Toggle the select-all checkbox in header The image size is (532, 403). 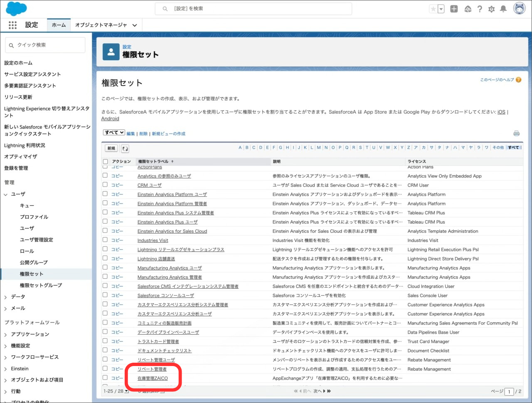(x=105, y=162)
